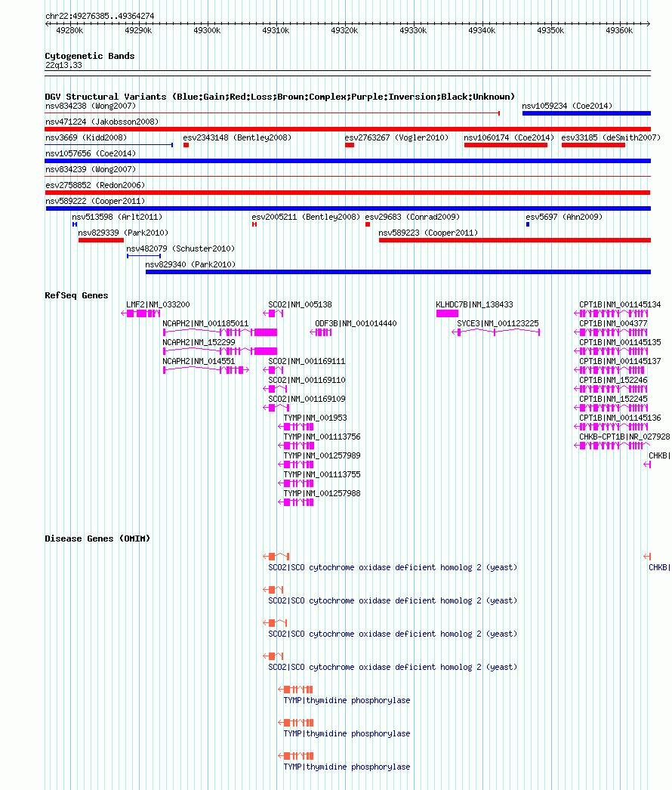Image resolution: width=672 pixels, height=790 pixels.
Task: Click the nsv829340 (Park2010) label
Action: pyautogui.click(x=190, y=264)
